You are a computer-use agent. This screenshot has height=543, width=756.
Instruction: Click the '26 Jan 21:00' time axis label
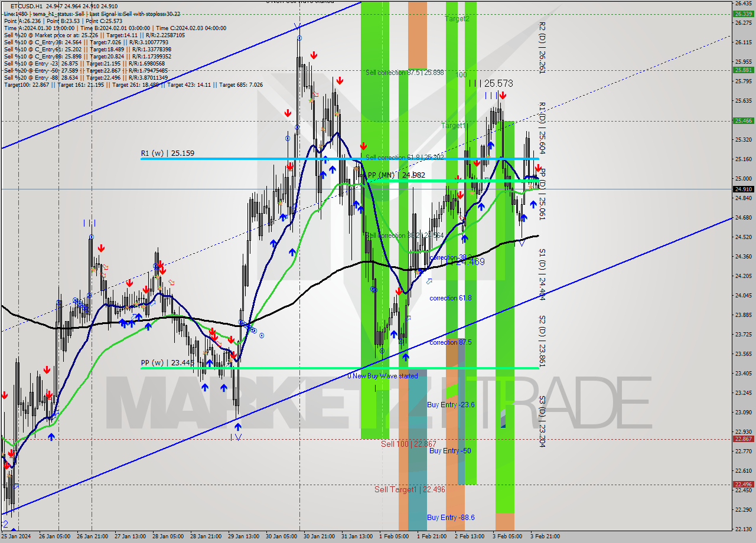click(93, 537)
